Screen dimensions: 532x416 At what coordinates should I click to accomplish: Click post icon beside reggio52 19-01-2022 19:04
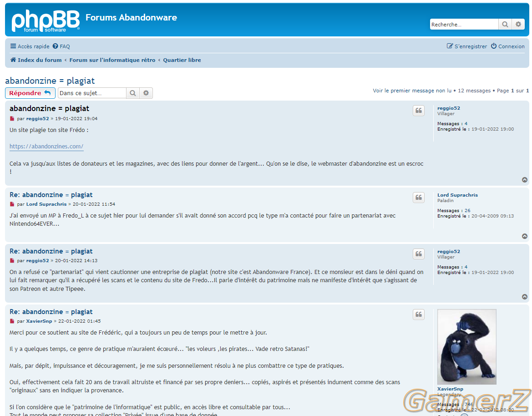click(12, 119)
